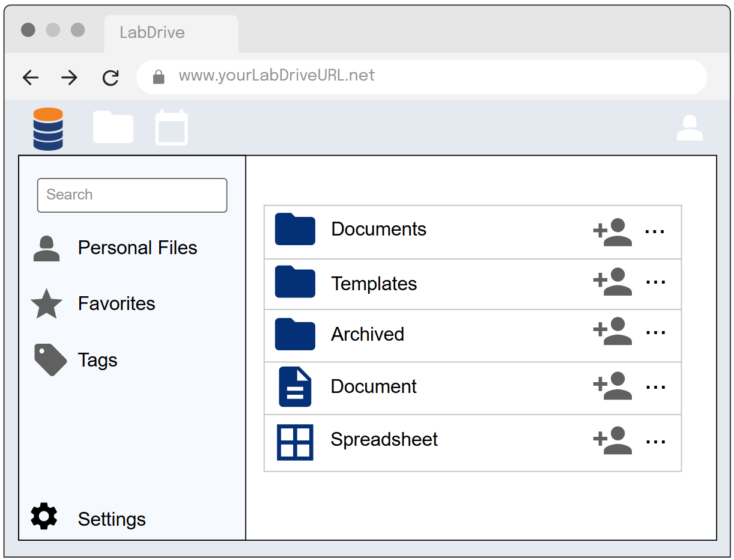Viewport: 734px width, 560px height.
Task: Select the Document file name
Action: coord(374,386)
